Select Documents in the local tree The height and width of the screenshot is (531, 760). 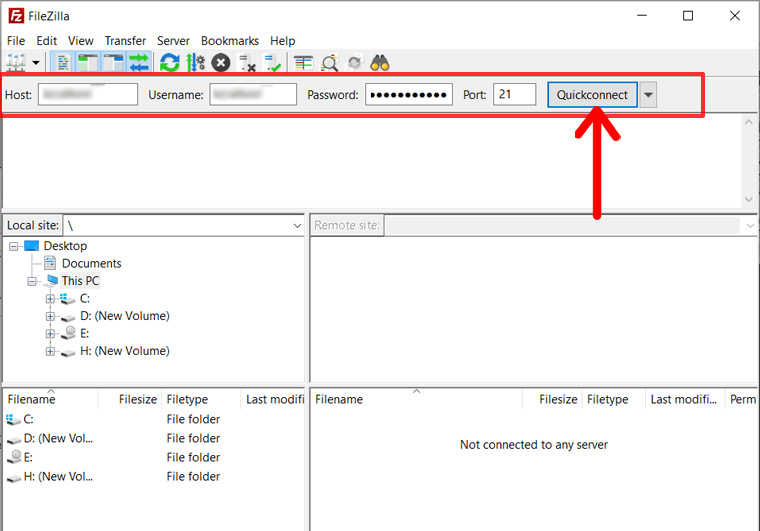[x=92, y=264]
